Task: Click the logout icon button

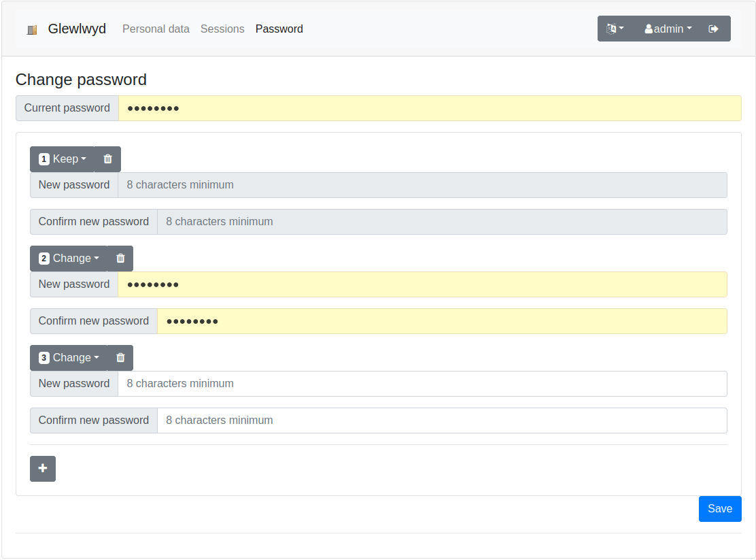Action: (x=714, y=29)
